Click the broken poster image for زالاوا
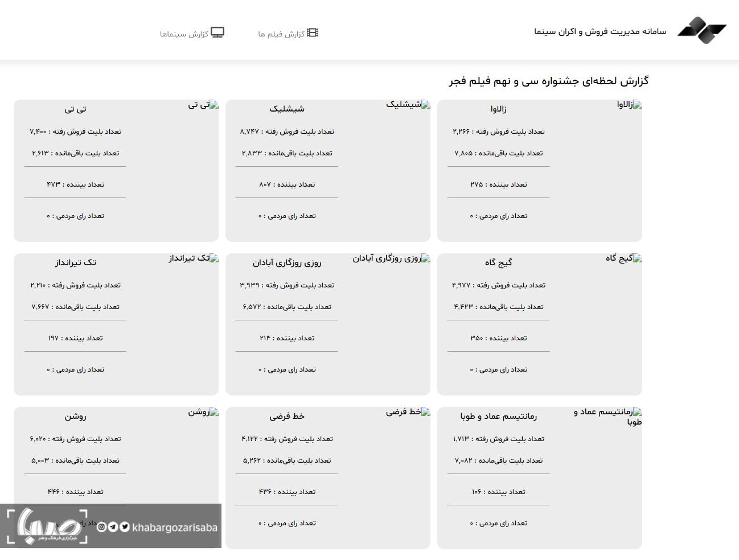The image size is (739, 560). click(629, 105)
